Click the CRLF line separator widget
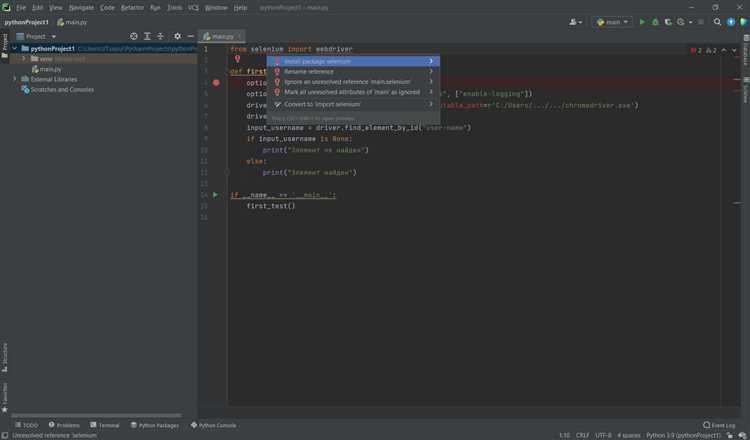 [x=583, y=435]
